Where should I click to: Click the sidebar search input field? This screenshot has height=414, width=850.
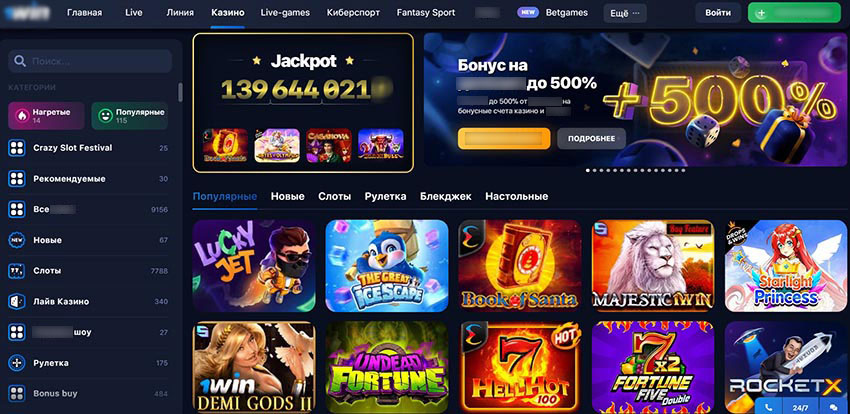point(90,61)
